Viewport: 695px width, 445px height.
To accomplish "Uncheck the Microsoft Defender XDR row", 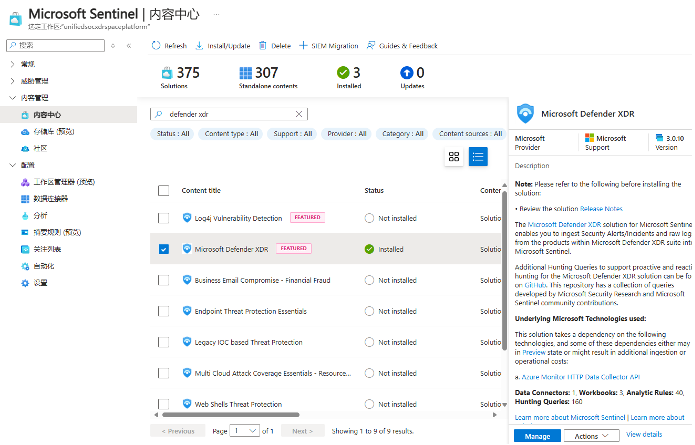I will (x=164, y=250).
